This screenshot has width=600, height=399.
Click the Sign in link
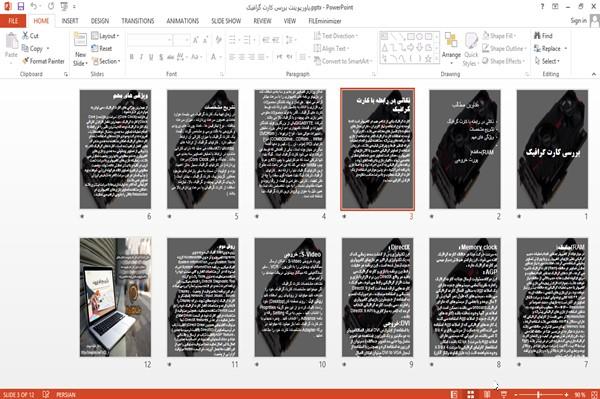coord(578,21)
